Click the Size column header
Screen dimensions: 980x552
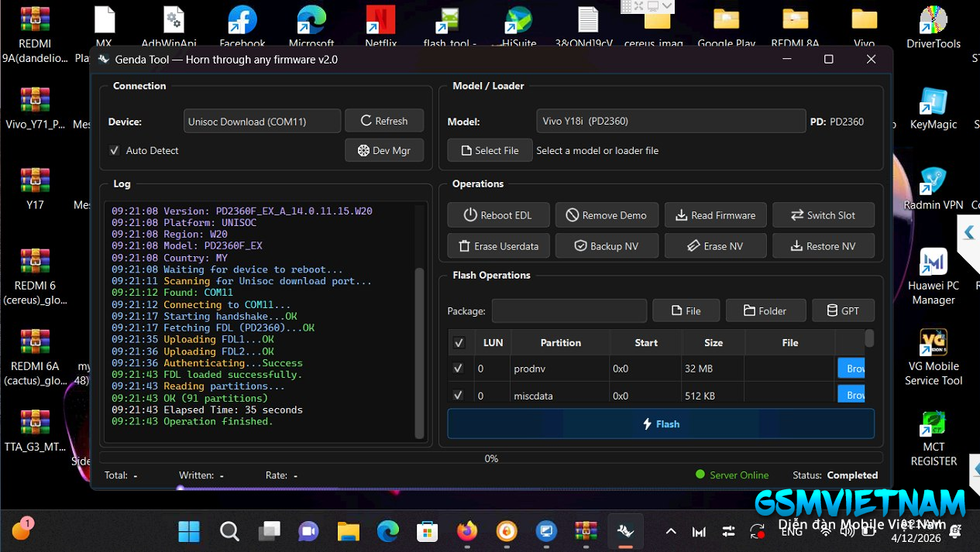(x=713, y=343)
